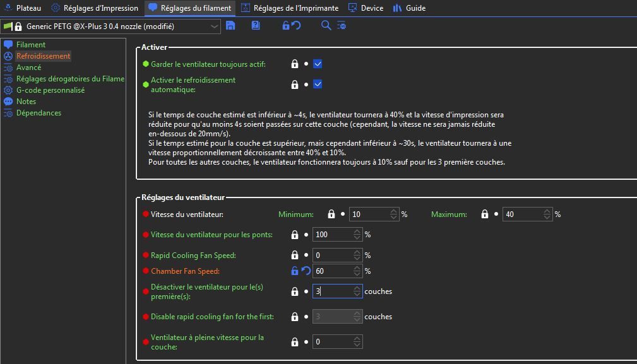Click the save-as preset icon with question mark
The image size is (637, 364).
point(256,26)
